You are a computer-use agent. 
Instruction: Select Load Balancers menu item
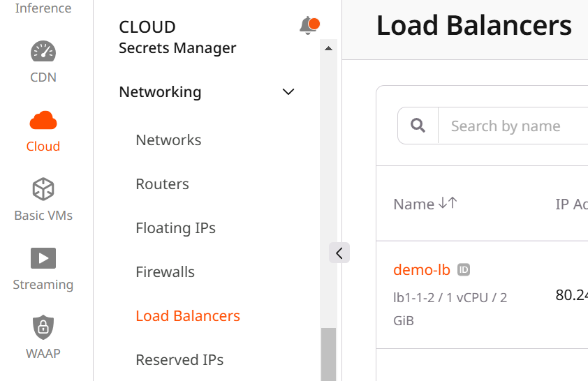[x=187, y=316]
